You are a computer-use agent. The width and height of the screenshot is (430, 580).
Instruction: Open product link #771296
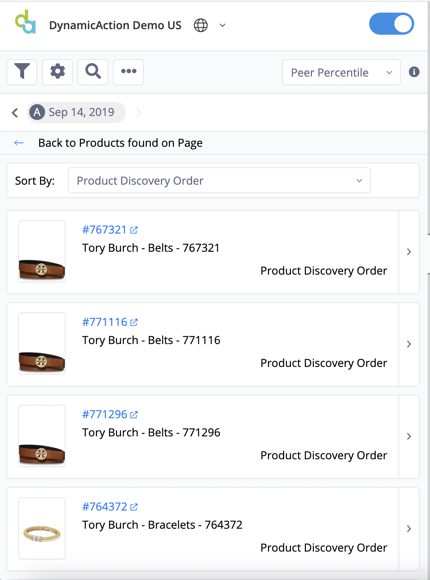[105, 414]
